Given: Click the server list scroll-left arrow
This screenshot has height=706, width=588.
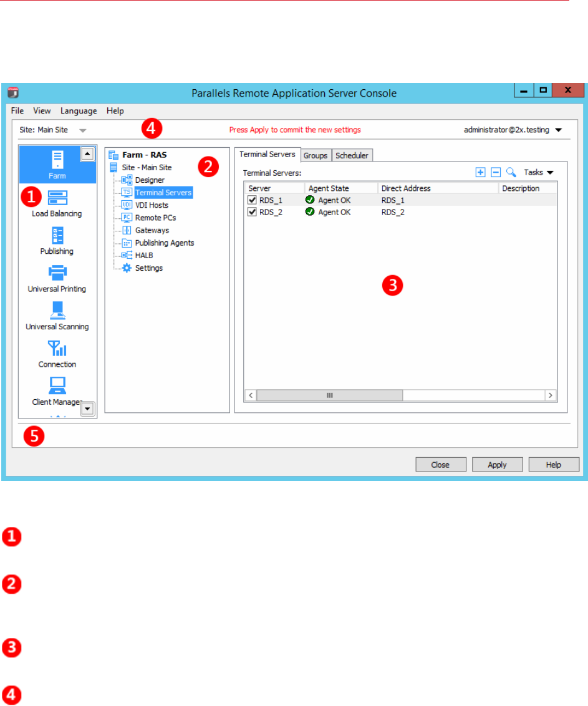Looking at the screenshot, I should (251, 395).
